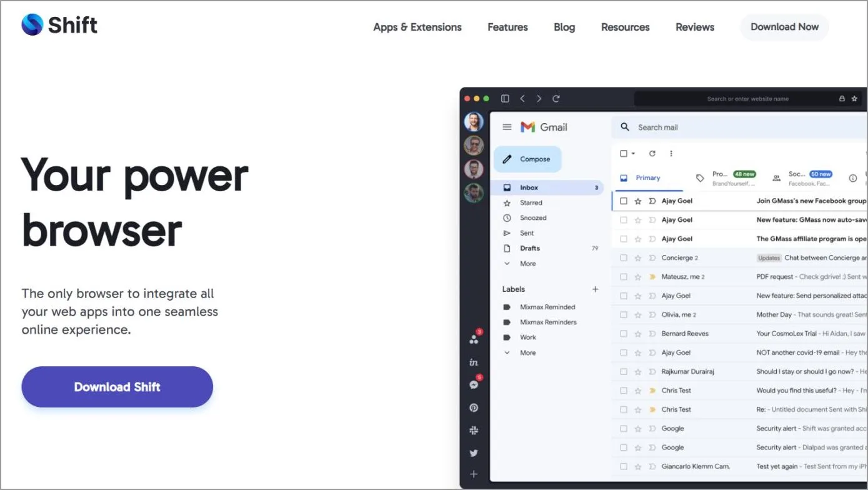868x490 pixels.
Task: Open the Slack app icon in sidebar
Action: [x=474, y=430]
